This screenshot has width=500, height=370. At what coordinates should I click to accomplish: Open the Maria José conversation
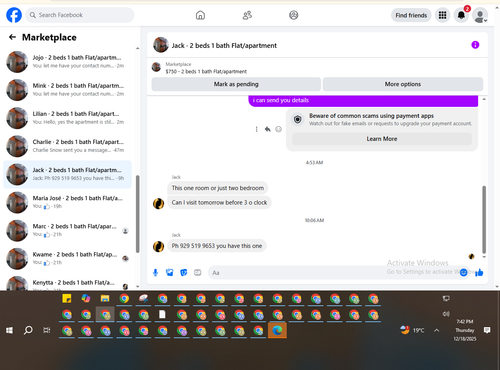(67, 202)
